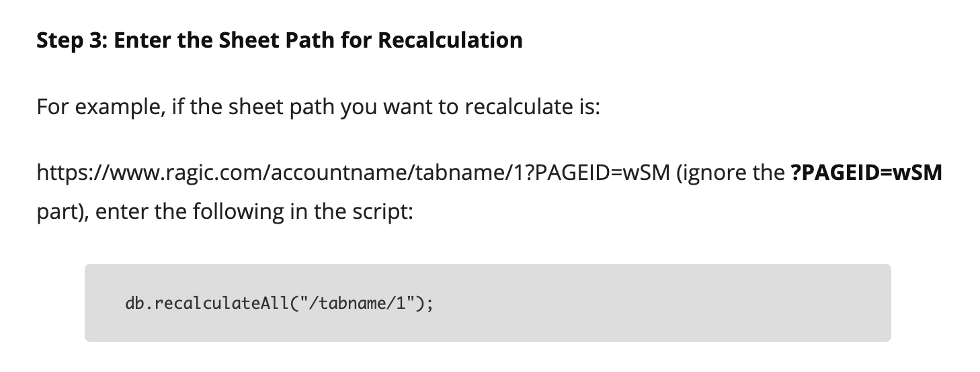
Task: Click "recalculateAll" in the code snippet
Action: coord(223,304)
